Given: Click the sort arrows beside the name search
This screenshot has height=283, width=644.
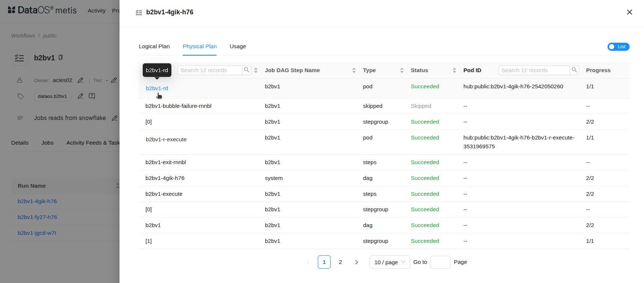Looking at the screenshot, I should click(256, 70).
